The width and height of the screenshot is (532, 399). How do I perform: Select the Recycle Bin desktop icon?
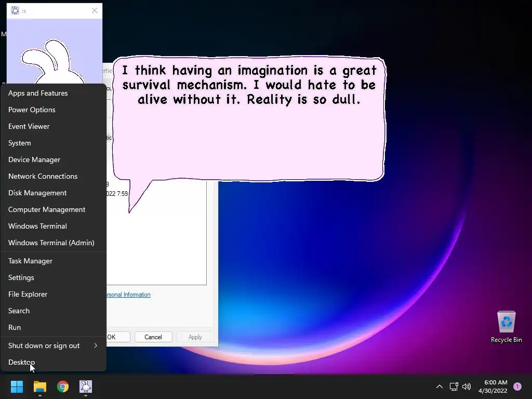point(506,327)
